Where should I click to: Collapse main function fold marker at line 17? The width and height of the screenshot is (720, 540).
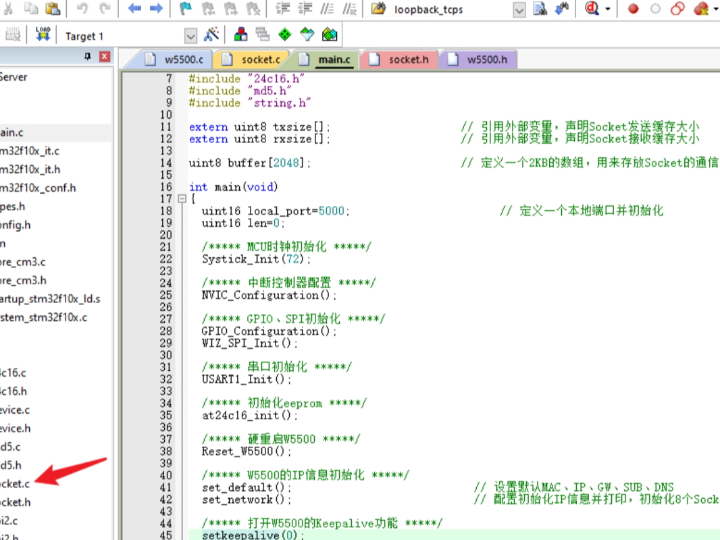point(181,199)
